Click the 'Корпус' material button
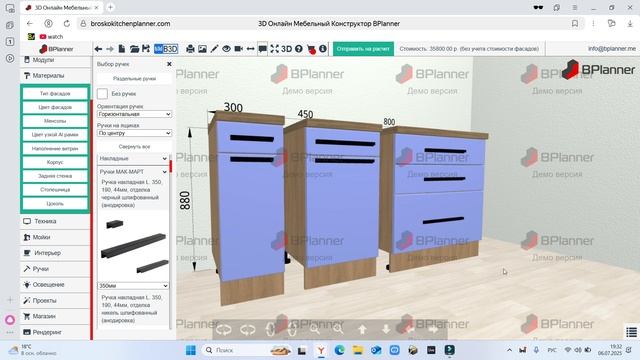Screen dimensions: 640x360 (x=55, y=162)
